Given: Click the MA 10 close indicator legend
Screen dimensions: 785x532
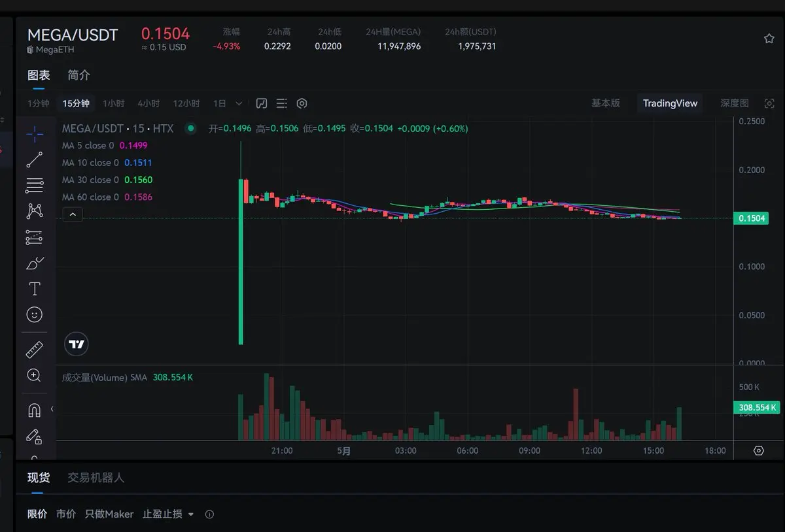Looking at the screenshot, I should tap(107, 163).
